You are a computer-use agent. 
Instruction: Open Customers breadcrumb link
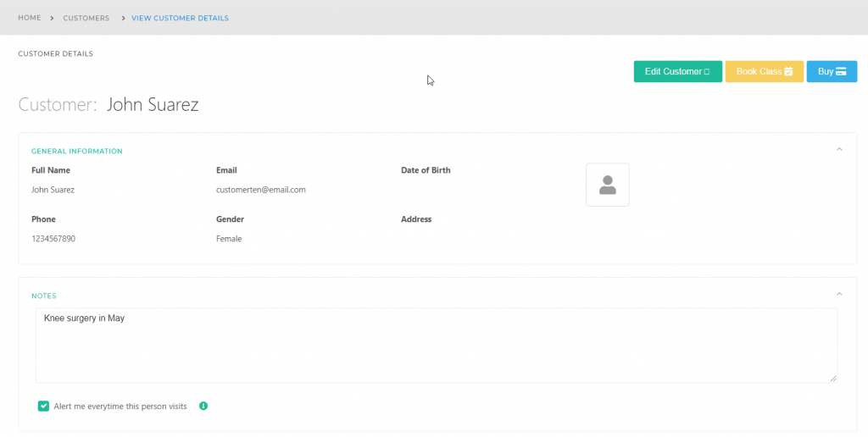tap(86, 19)
